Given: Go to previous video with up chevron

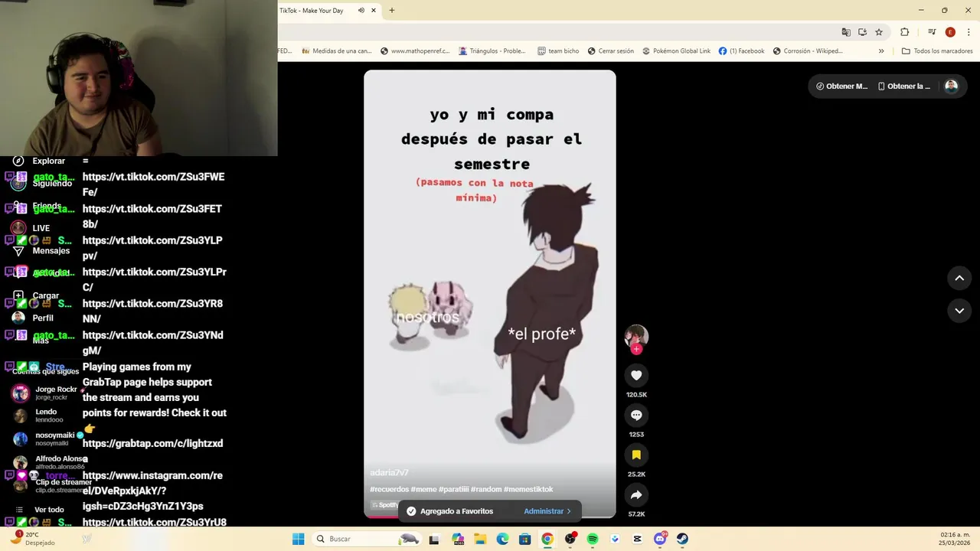Looking at the screenshot, I should point(959,279).
